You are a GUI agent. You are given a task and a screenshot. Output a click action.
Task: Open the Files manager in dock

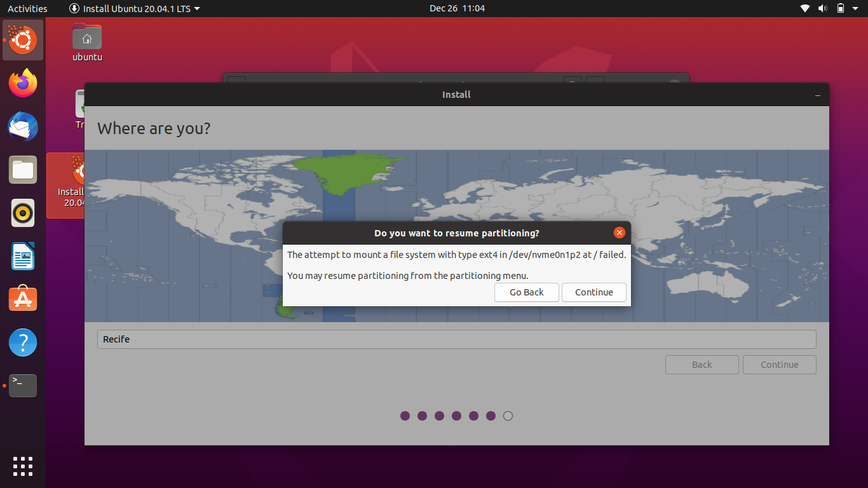coord(23,170)
